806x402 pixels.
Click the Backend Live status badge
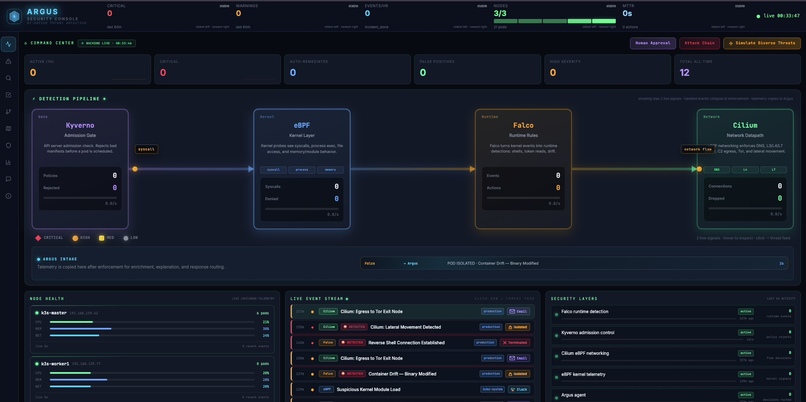[x=107, y=43]
